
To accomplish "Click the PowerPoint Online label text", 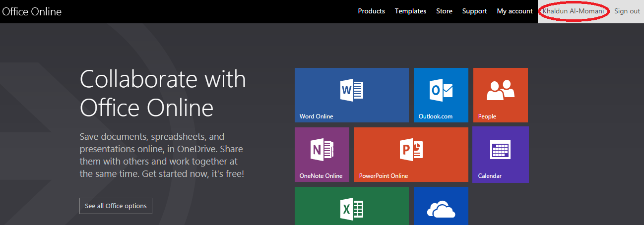I will [384, 176].
